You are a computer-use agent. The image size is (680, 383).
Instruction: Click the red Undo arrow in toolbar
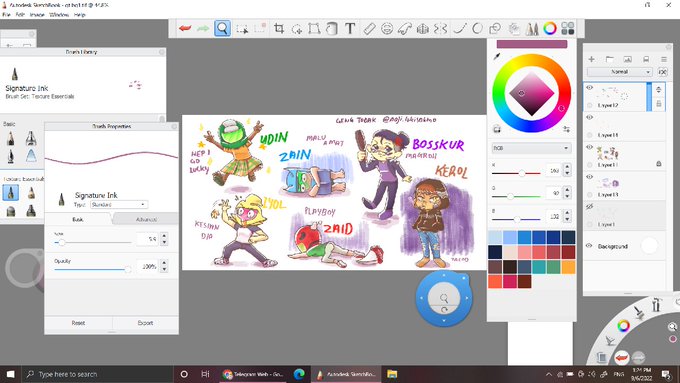(185, 29)
